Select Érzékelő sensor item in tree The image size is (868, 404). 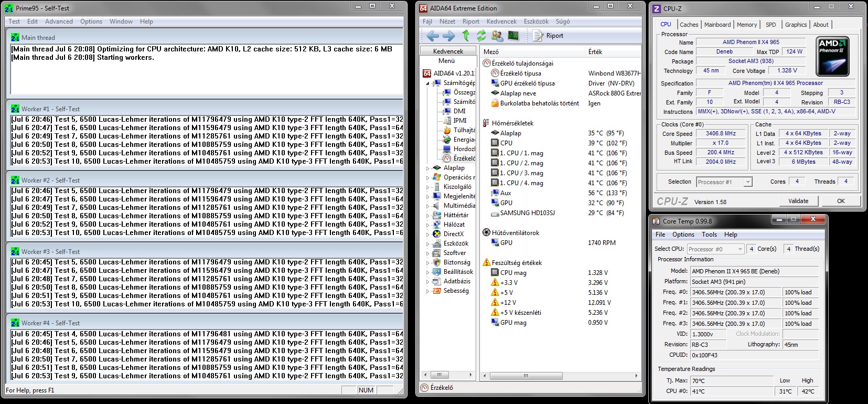coord(459,158)
